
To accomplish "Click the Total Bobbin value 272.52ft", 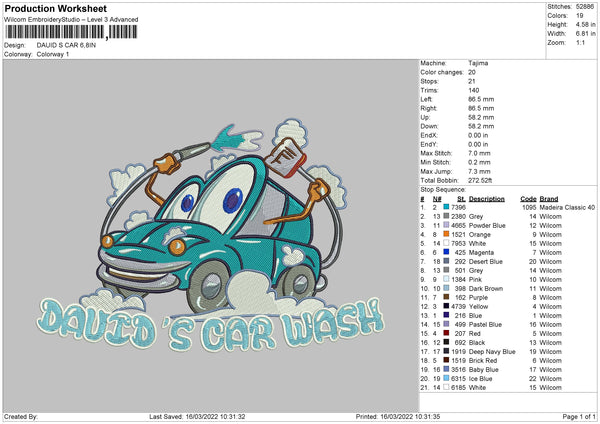I will pyautogui.click(x=480, y=180).
